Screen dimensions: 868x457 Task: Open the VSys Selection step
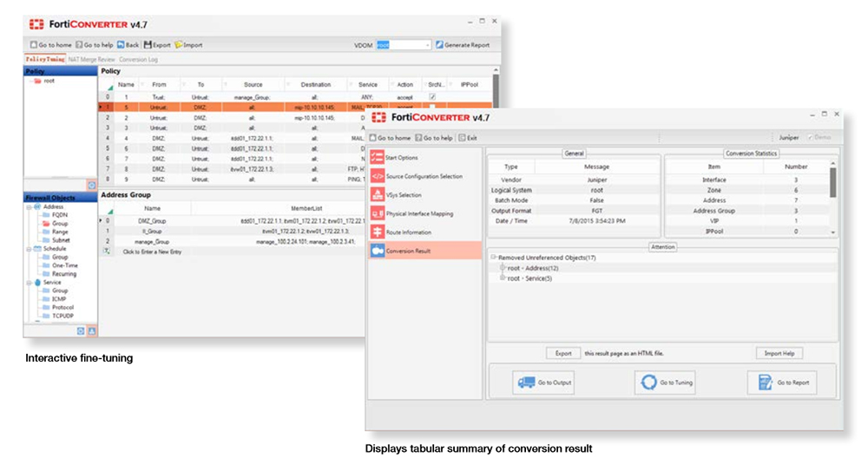[425, 195]
